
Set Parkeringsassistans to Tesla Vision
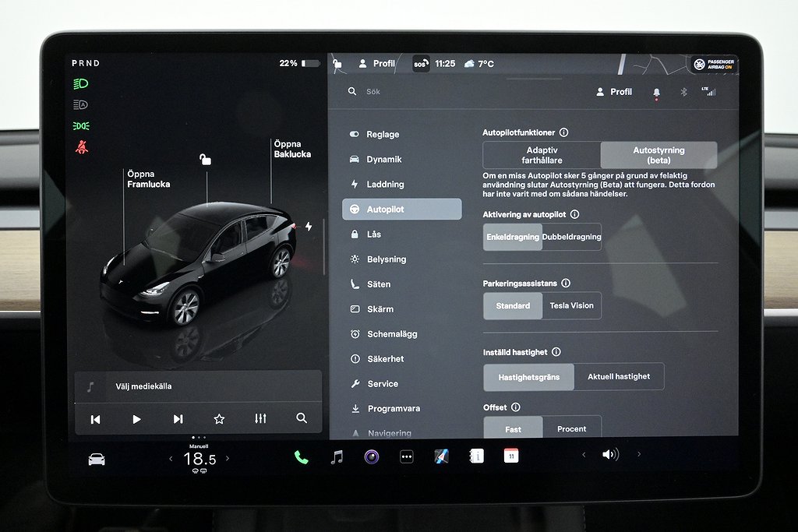point(571,305)
